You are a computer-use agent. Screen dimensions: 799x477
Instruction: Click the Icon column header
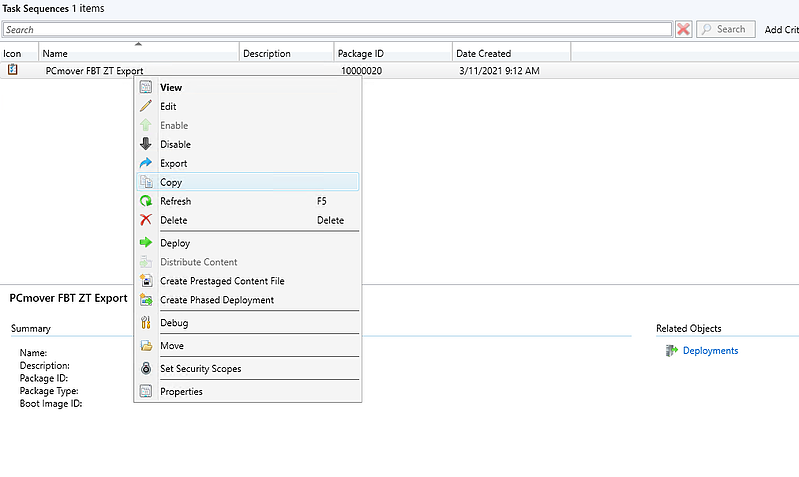(19, 53)
